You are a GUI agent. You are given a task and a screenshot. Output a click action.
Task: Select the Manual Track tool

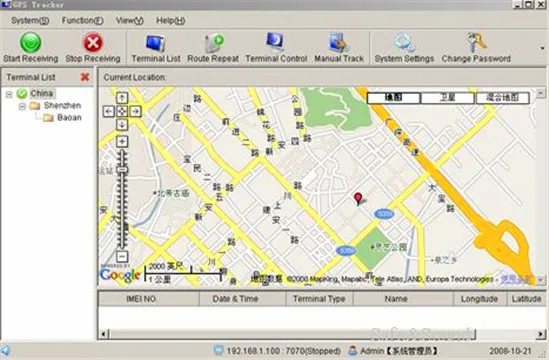click(339, 43)
